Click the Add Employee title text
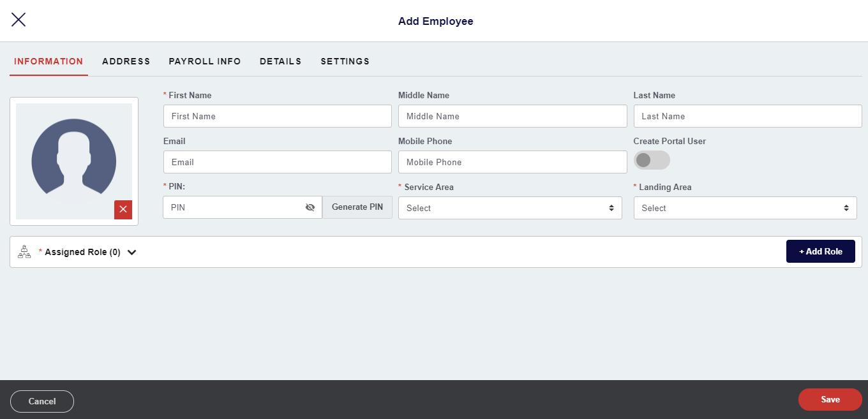 click(436, 21)
